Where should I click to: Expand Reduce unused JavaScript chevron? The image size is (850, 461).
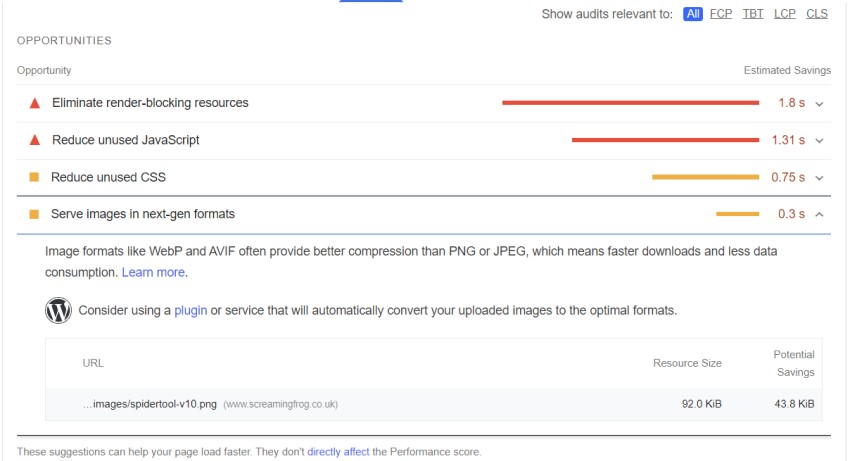pyautogui.click(x=819, y=140)
